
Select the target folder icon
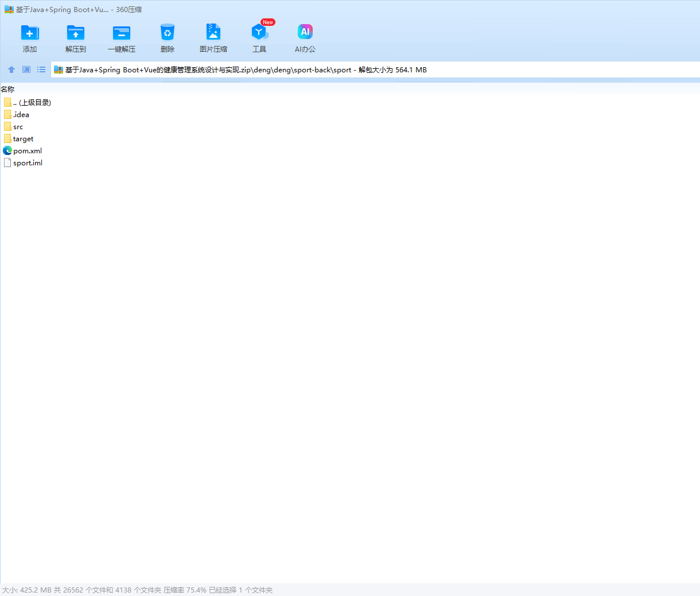[7, 138]
